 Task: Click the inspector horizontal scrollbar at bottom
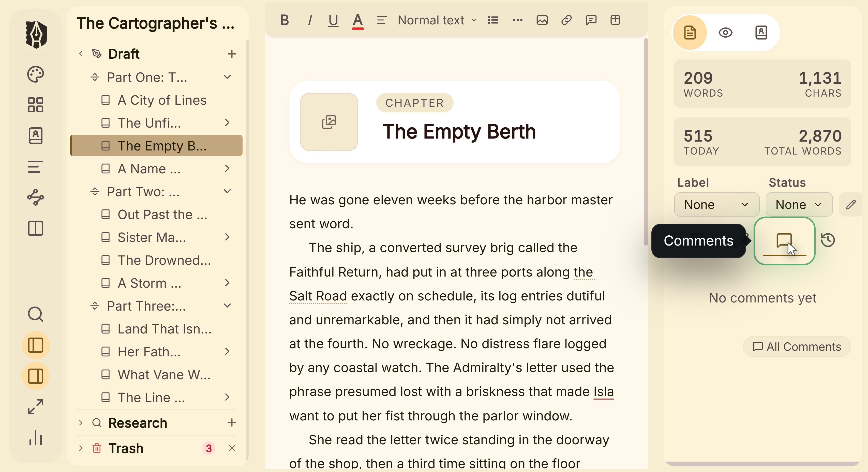pos(763,464)
